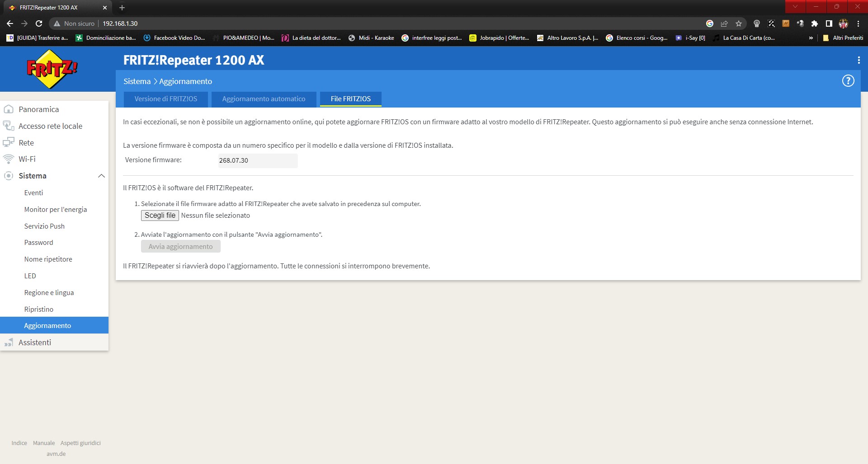Image resolution: width=868 pixels, height=464 pixels.
Task: Toggle the browser side panel icon
Action: (829, 23)
